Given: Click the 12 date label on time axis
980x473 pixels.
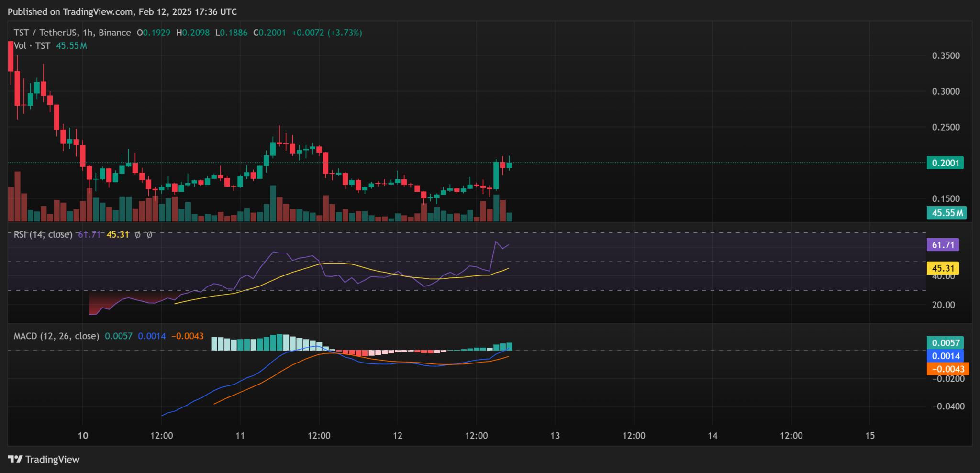Looking at the screenshot, I should (x=397, y=436).
